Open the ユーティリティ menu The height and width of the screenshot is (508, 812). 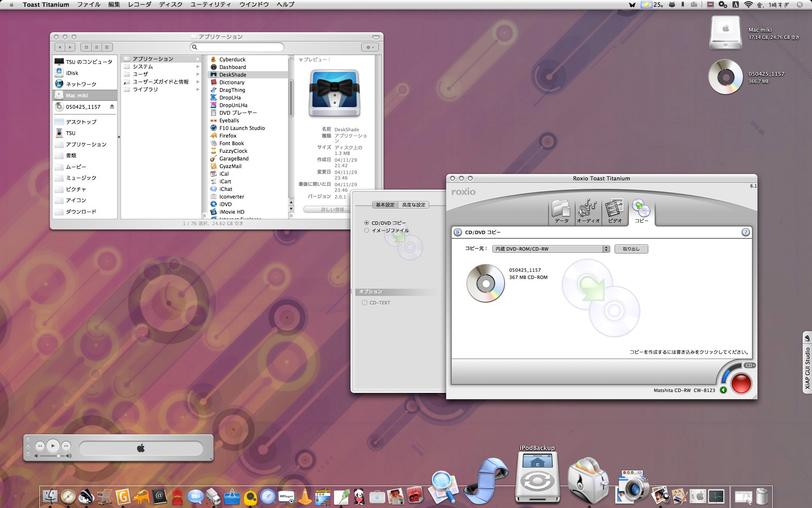[x=211, y=5]
